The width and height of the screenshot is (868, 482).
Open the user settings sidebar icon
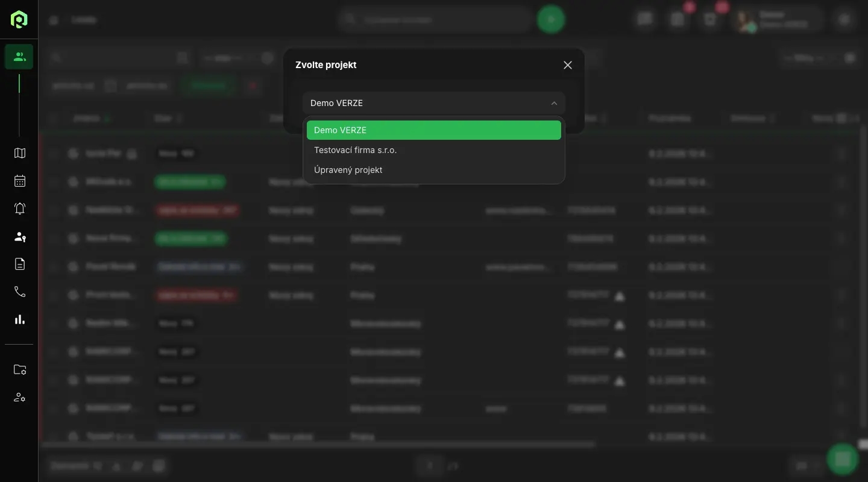tap(19, 398)
